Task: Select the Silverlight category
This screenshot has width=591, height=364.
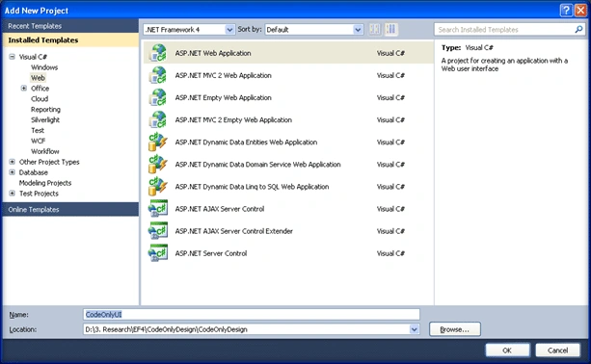Action: coord(45,119)
